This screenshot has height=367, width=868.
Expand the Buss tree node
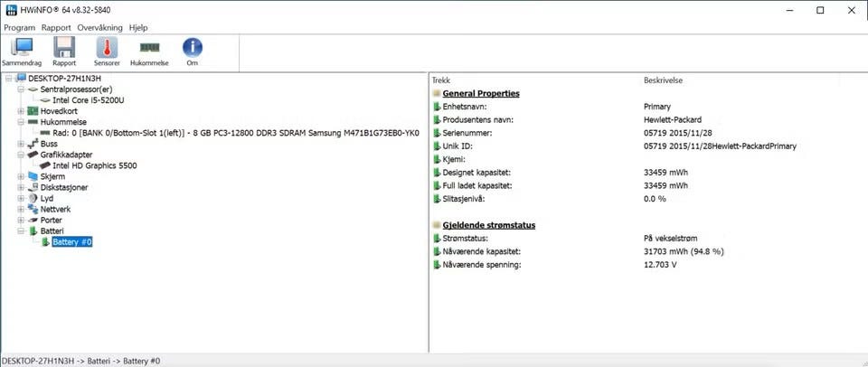(21, 144)
